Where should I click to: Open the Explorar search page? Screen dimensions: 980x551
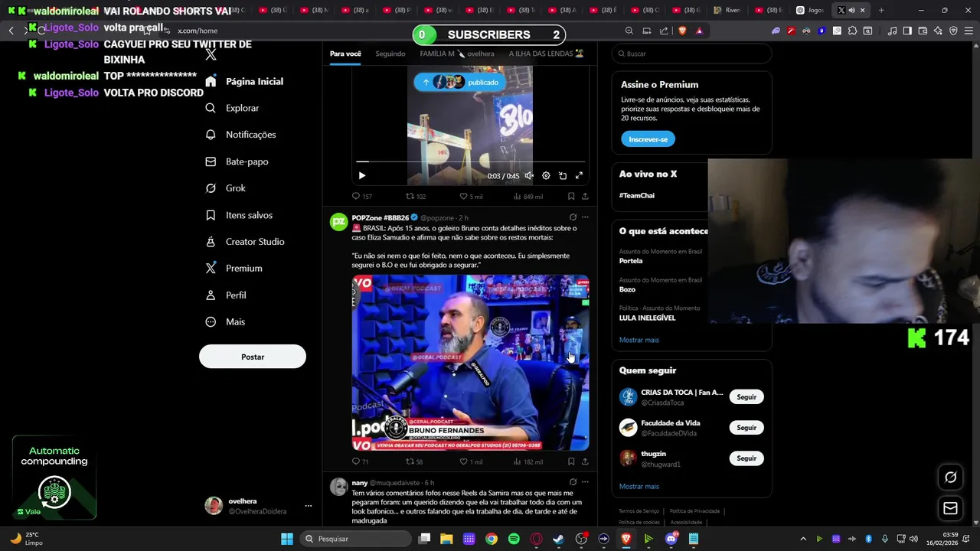click(232, 108)
